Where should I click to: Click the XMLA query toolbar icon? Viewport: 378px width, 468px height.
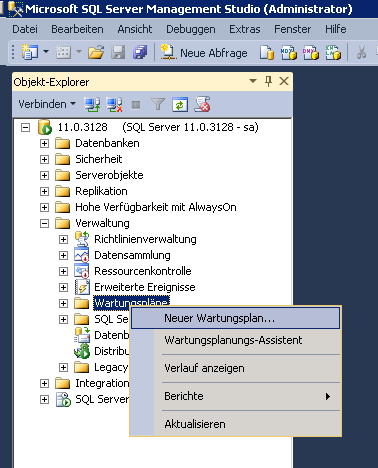(333, 53)
